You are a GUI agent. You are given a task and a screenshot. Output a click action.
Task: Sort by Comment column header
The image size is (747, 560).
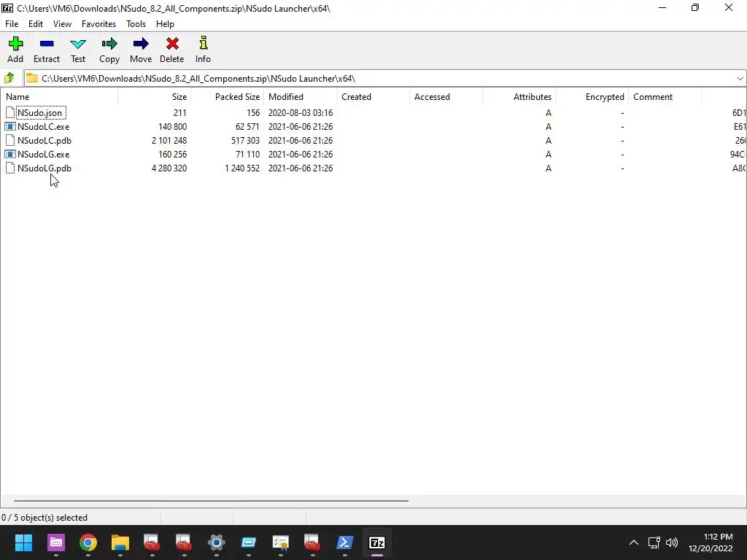[x=665, y=97]
